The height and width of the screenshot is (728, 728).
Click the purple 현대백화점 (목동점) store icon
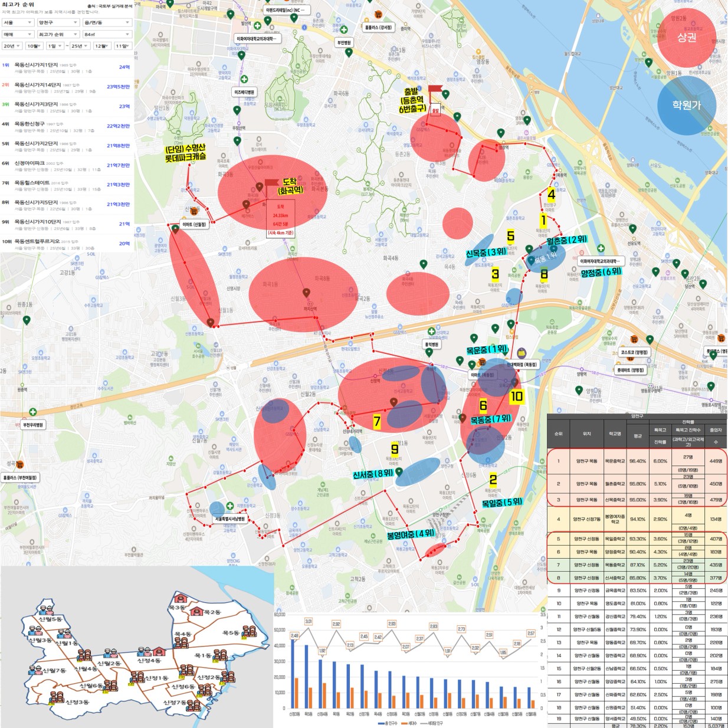coord(522,353)
